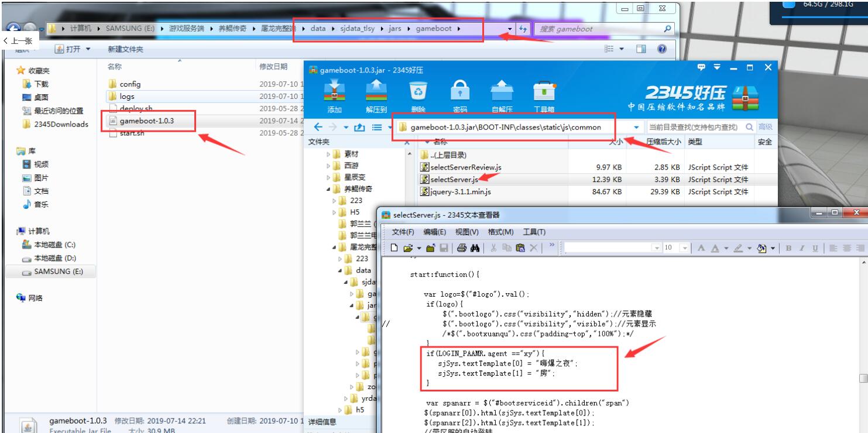This screenshot has width=868, height=433.
Task: Open the 工具箱 (Toolbox) icon
Action: [x=544, y=94]
